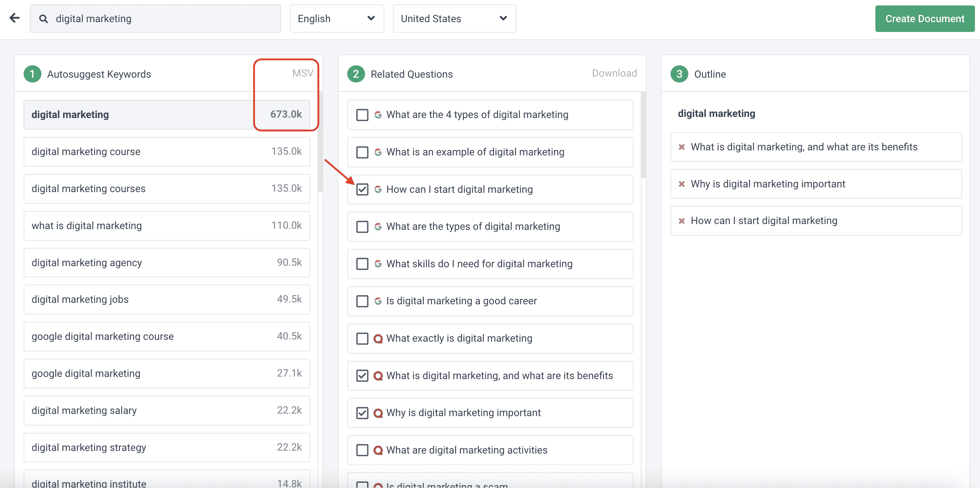The width and height of the screenshot is (980, 488).
Task: Click Google icon beside 'Is digital marketing a good career'
Action: point(378,301)
